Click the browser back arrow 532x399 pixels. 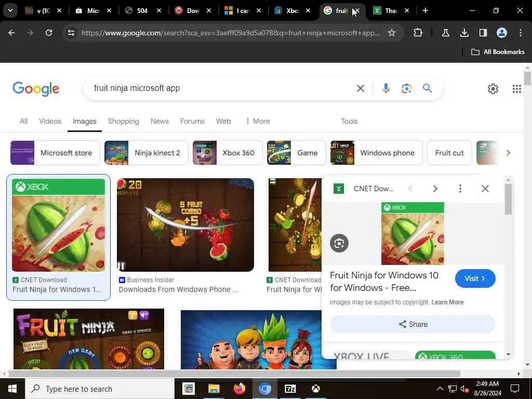pyautogui.click(x=11, y=33)
